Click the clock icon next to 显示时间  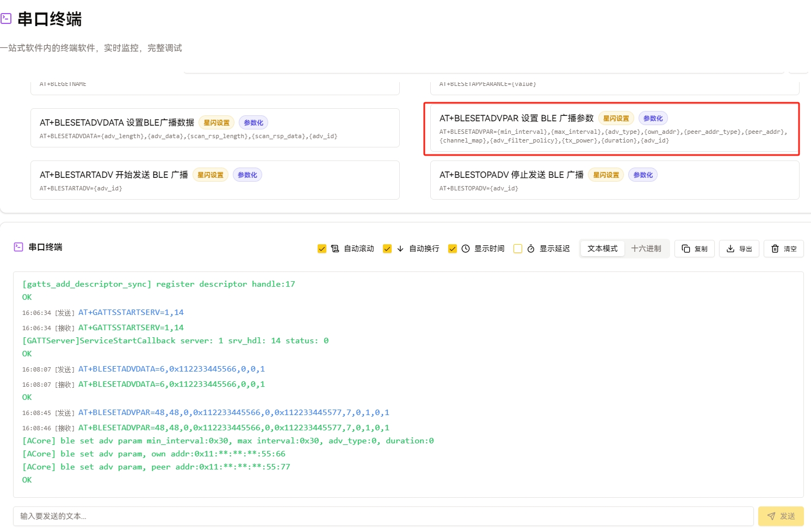tap(466, 249)
